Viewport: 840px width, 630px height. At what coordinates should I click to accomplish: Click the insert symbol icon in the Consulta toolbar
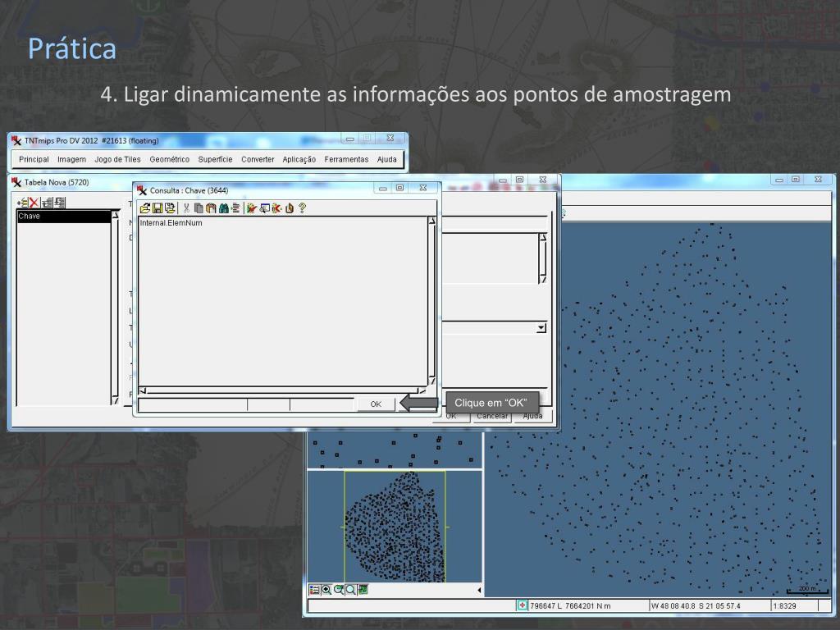[290, 208]
